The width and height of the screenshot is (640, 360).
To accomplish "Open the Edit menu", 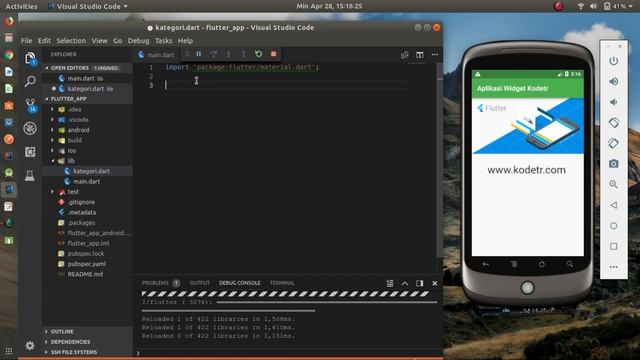I will tap(44, 41).
